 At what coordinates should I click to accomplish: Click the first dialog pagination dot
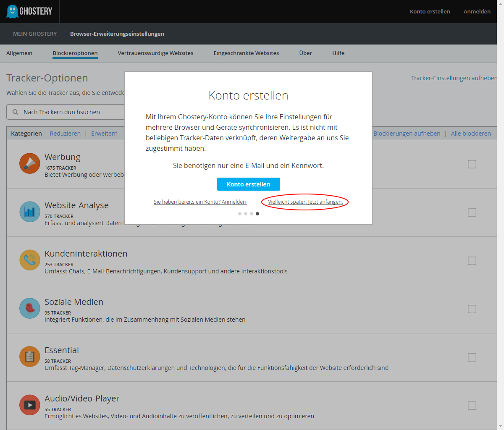(240, 214)
